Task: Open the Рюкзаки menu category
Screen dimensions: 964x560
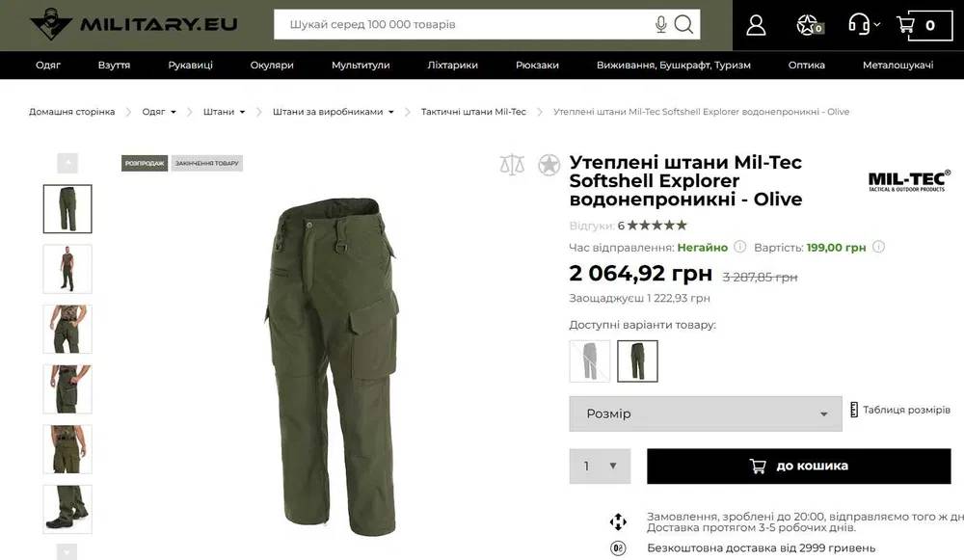Action: click(x=537, y=66)
